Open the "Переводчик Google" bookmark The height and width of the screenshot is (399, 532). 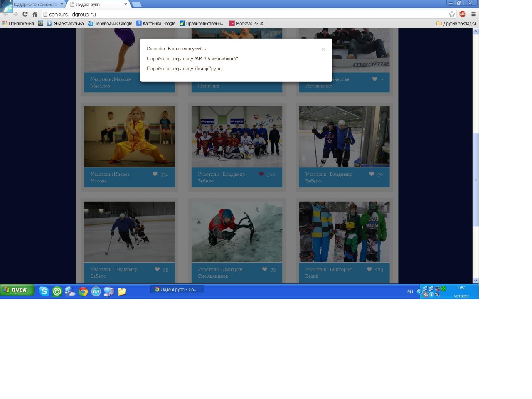click(x=110, y=23)
